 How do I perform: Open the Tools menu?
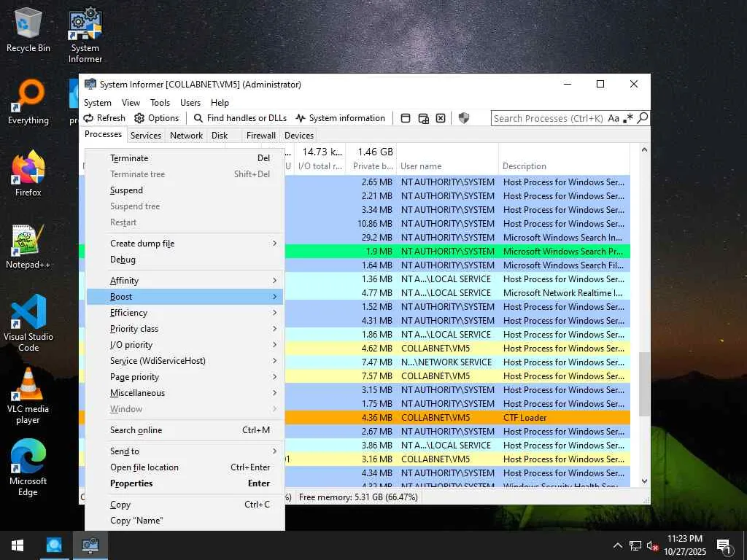160,103
